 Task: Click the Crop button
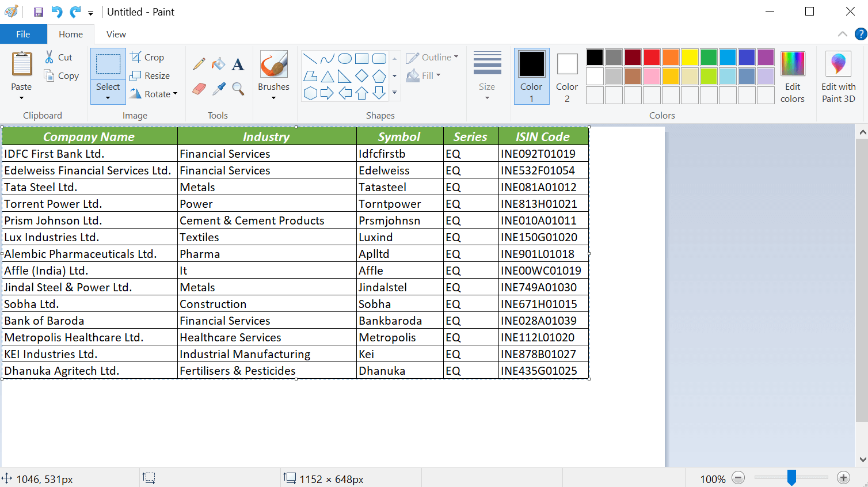147,57
